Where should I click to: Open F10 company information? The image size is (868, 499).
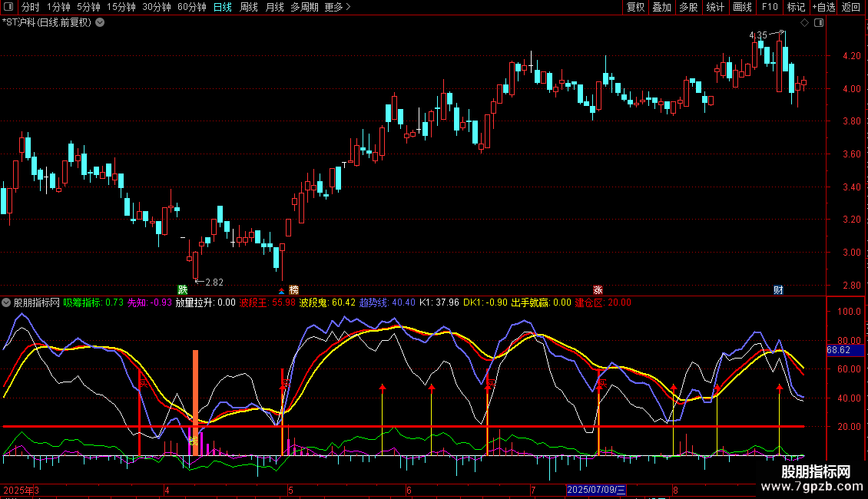[x=770, y=7]
